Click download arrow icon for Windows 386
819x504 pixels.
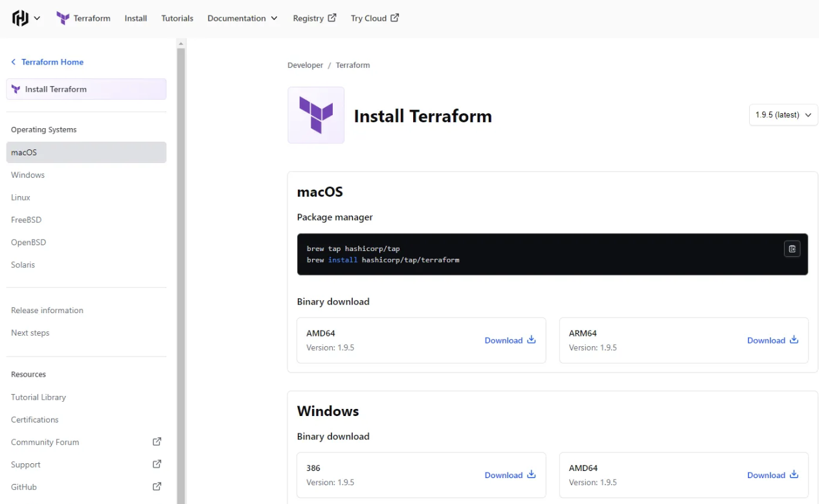pyautogui.click(x=532, y=474)
